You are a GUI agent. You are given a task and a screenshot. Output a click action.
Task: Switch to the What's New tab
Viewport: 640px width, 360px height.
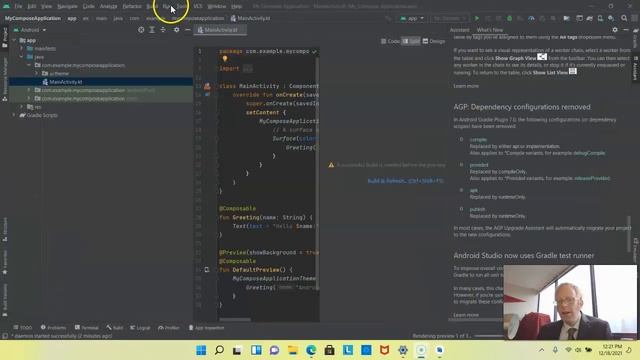click(x=489, y=30)
